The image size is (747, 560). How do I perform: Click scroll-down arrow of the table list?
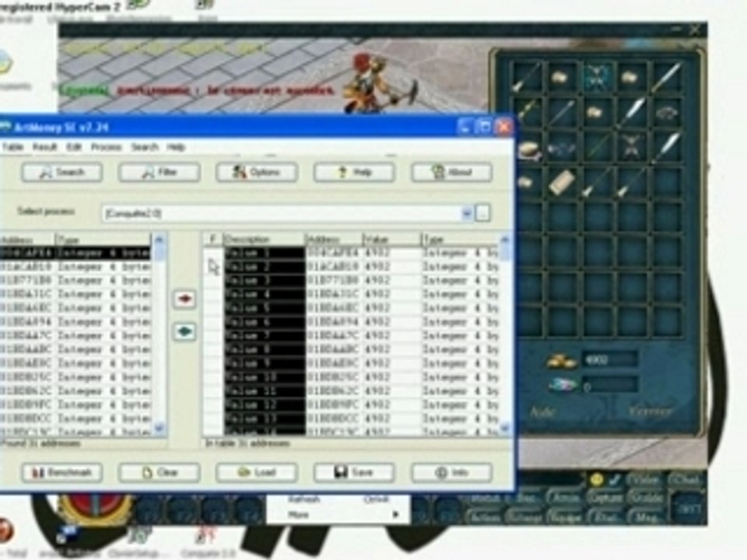pos(505,428)
